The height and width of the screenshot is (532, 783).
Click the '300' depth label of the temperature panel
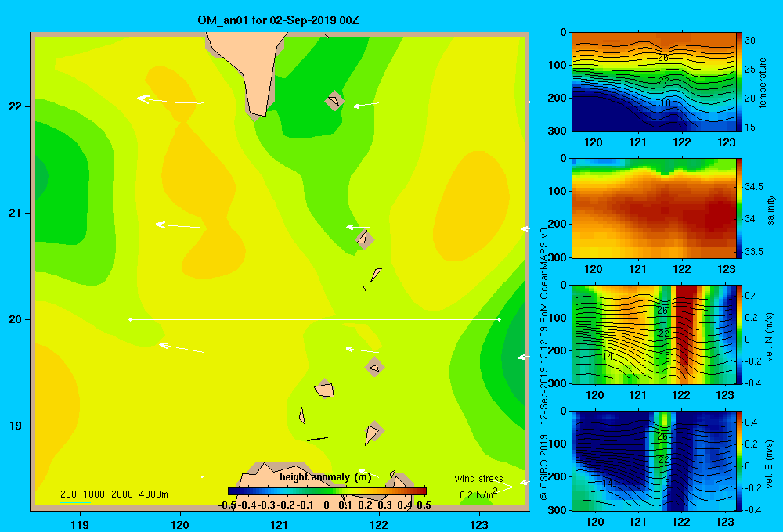pos(557,131)
